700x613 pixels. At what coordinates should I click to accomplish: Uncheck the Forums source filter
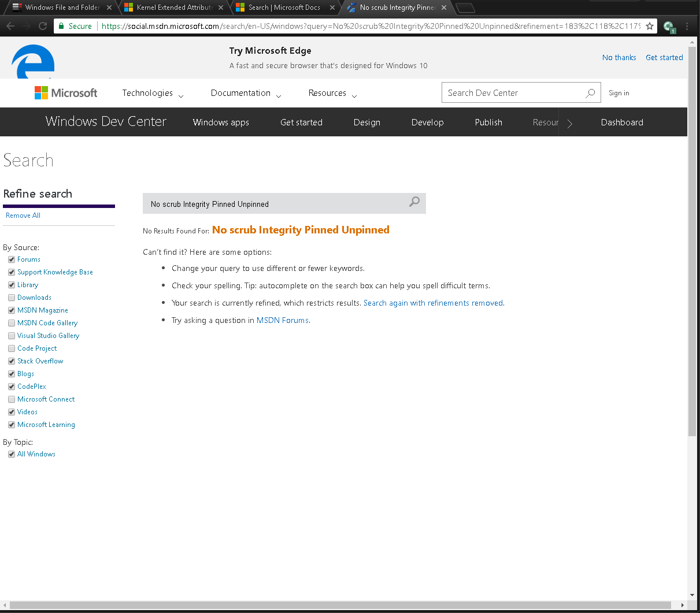[11, 259]
